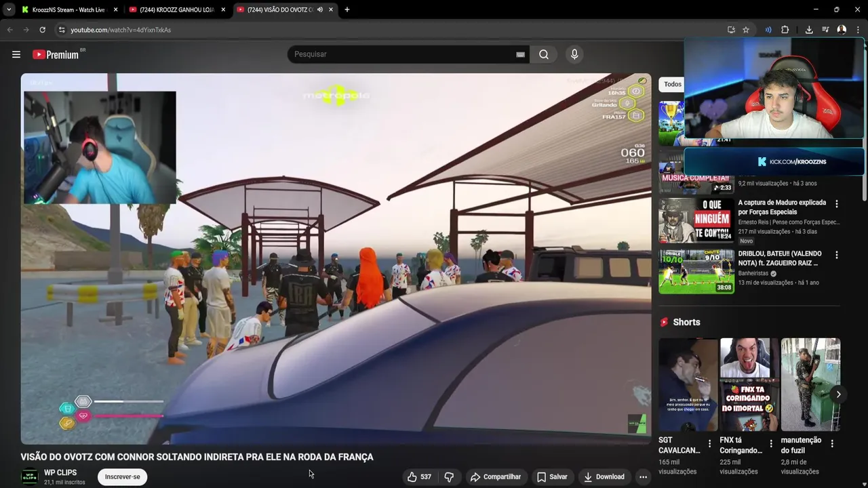Click the Download button

pos(604,476)
